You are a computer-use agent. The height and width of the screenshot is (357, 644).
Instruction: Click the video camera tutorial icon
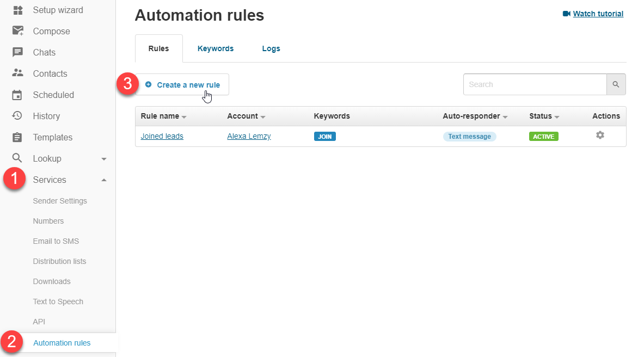(x=566, y=14)
